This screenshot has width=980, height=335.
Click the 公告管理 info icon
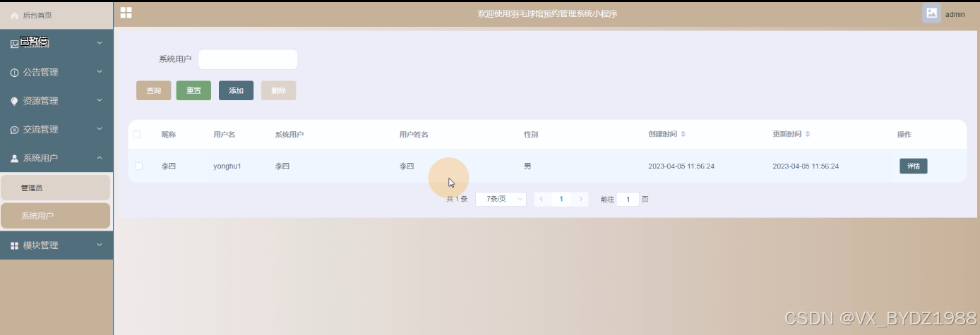click(14, 73)
